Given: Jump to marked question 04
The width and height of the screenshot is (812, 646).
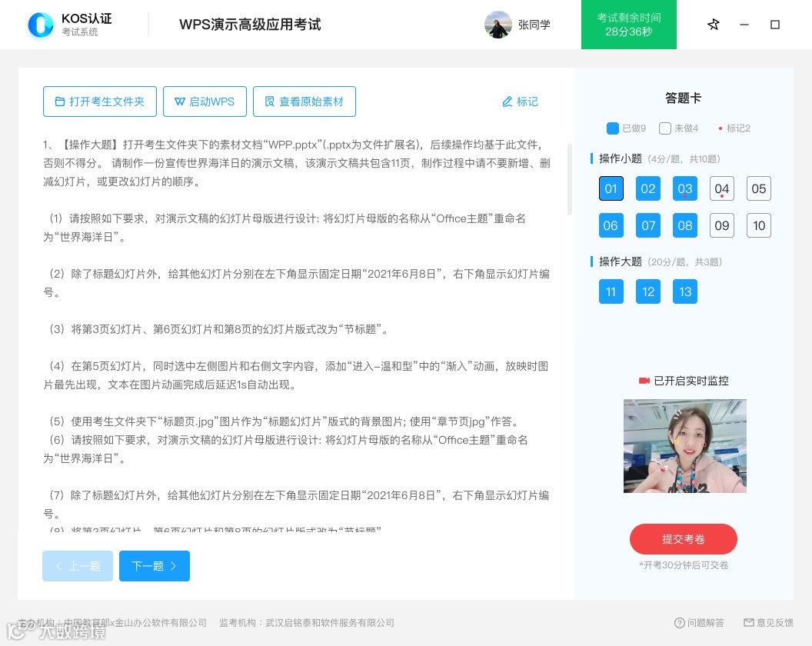Looking at the screenshot, I should coord(722,188).
